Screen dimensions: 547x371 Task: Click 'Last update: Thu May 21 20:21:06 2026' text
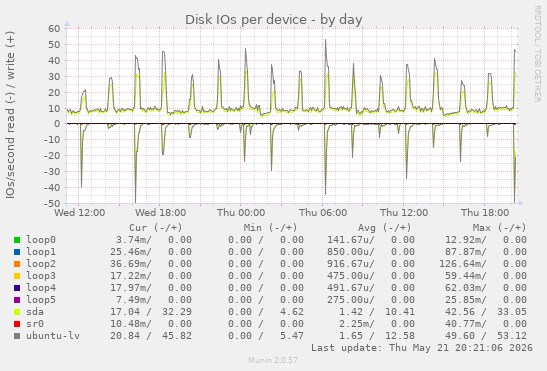(x=422, y=348)
